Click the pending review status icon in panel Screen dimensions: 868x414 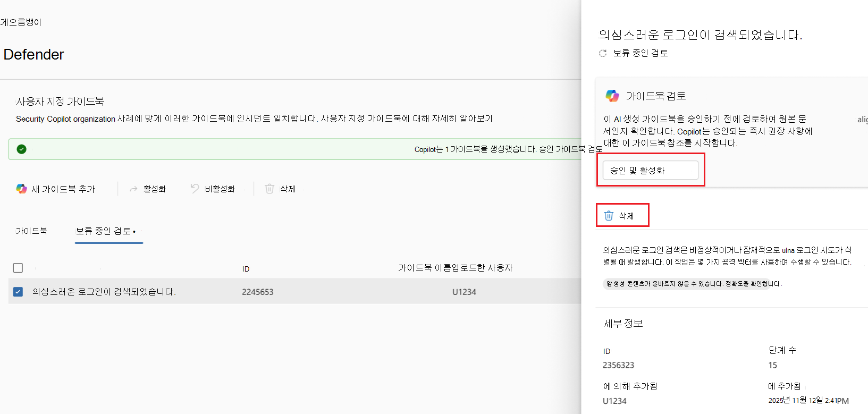[603, 53]
